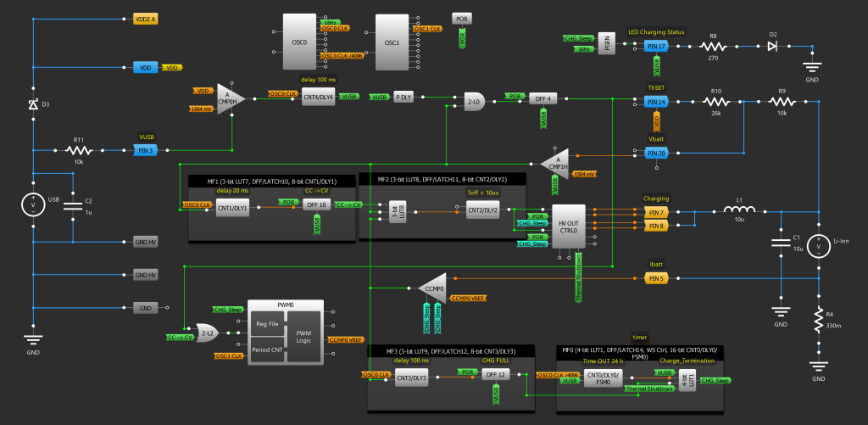Click the USB voltage source symbol
The height and width of the screenshot is (425, 868).
tap(33, 204)
